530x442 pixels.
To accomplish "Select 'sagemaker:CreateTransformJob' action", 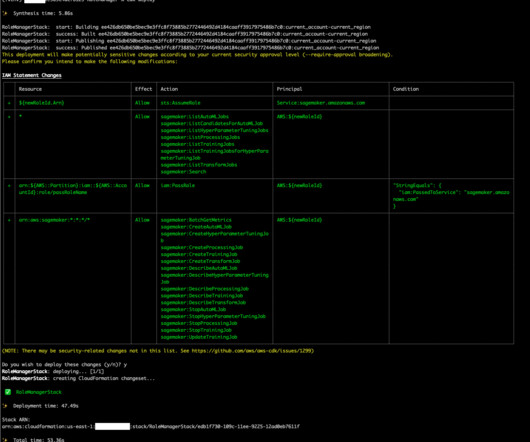I will click(200, 261).
